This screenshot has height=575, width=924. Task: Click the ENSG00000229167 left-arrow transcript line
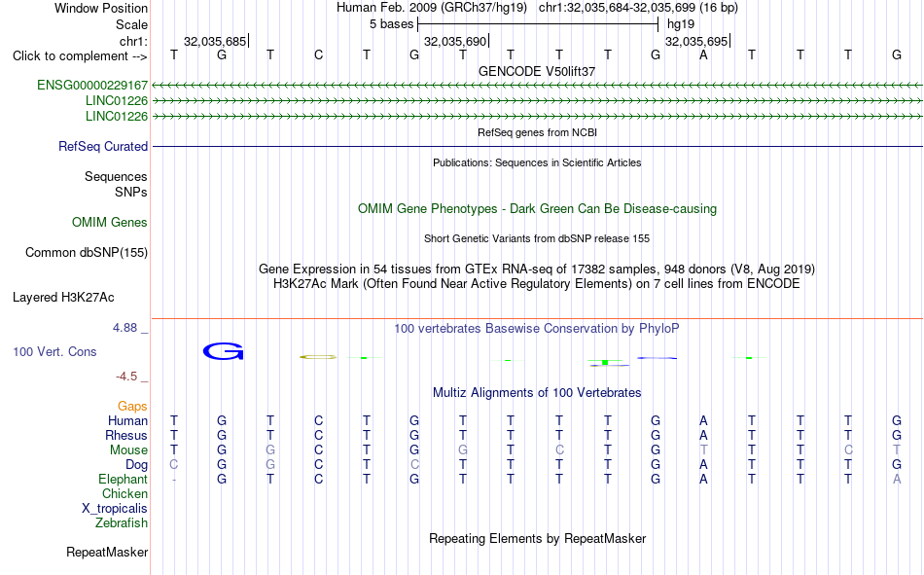(537, 86)
